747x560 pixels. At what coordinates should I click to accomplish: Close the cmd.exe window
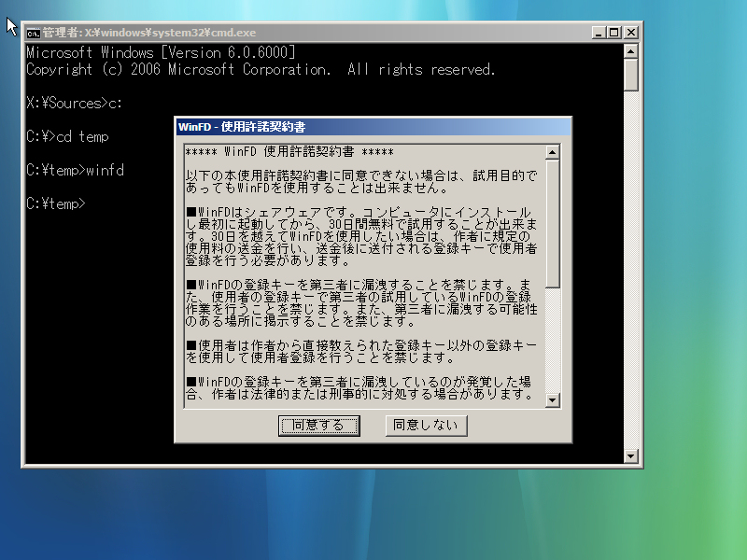point(631,33)
